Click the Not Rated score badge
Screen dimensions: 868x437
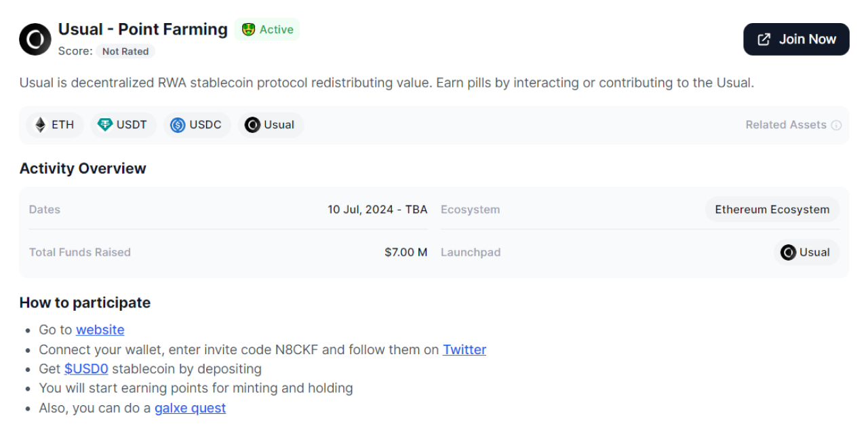coord(125,51)
